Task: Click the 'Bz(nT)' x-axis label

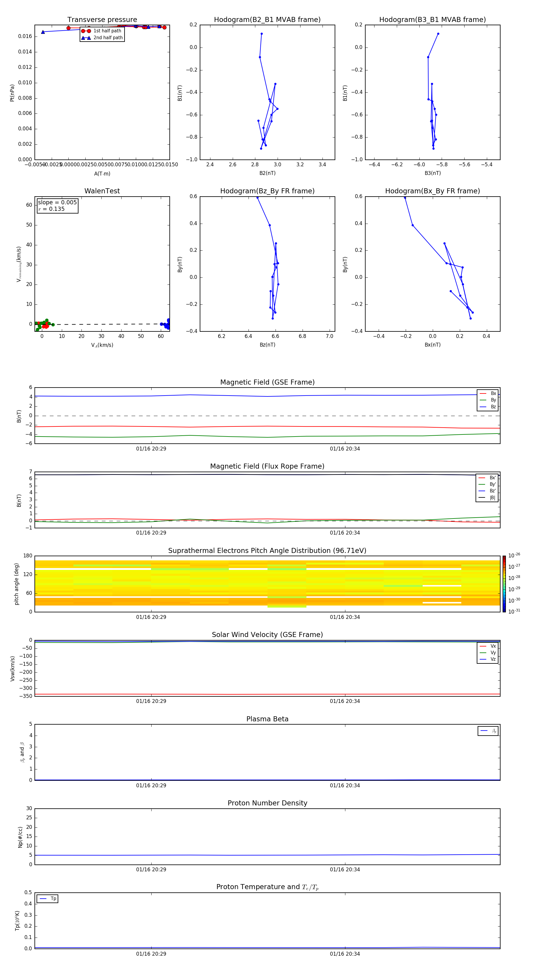Action: pos(267,345)
